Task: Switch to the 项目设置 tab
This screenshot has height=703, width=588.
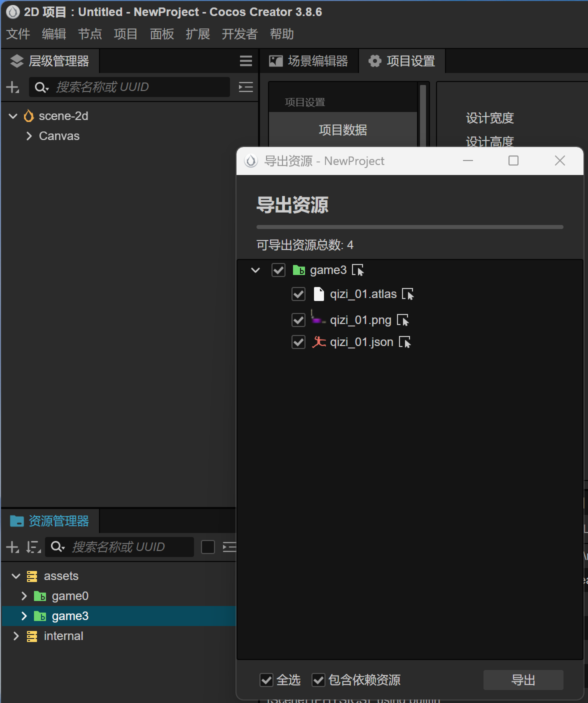Action: pos(402,61)
